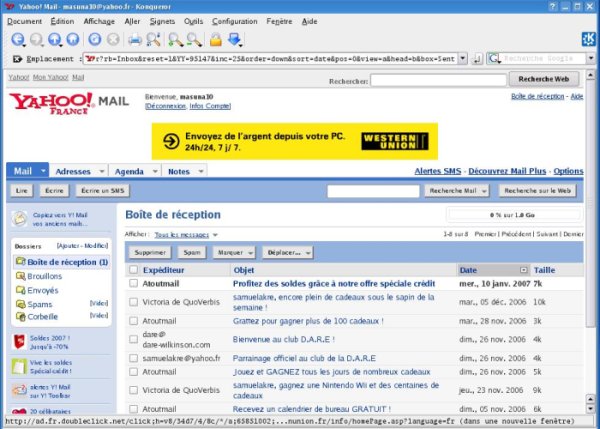Click the go arrow after location bar

477,59
